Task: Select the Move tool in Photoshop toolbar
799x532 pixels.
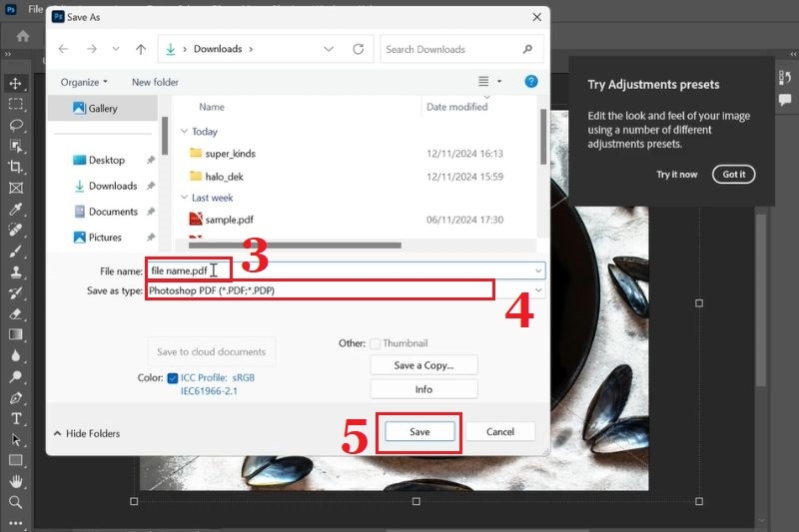Action: (x=15, y=83)
